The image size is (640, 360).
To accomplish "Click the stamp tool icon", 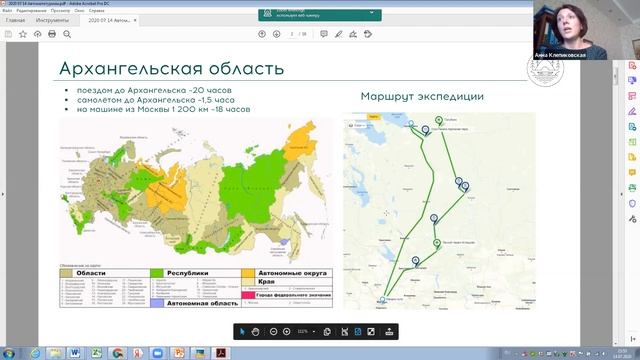I will coord(368,34).
